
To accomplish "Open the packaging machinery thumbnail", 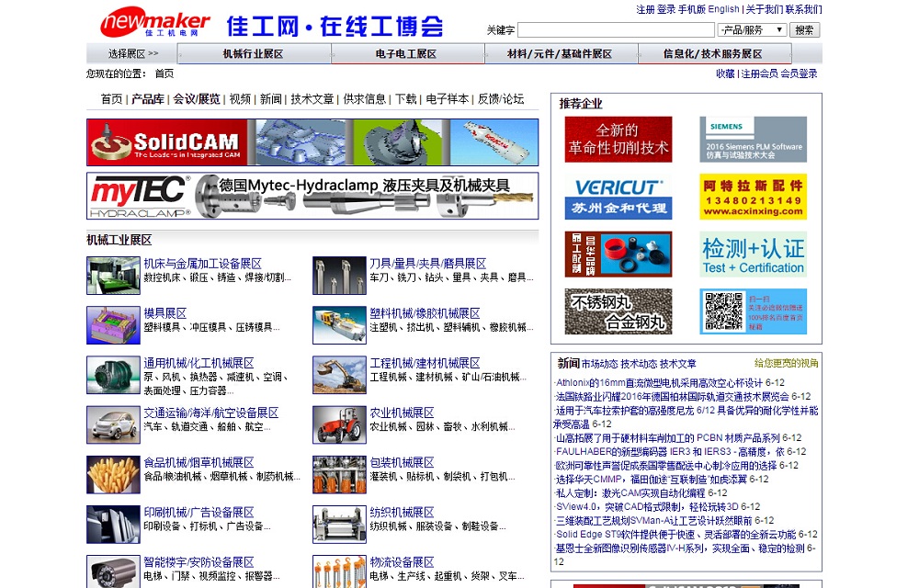I will [339, 474].
